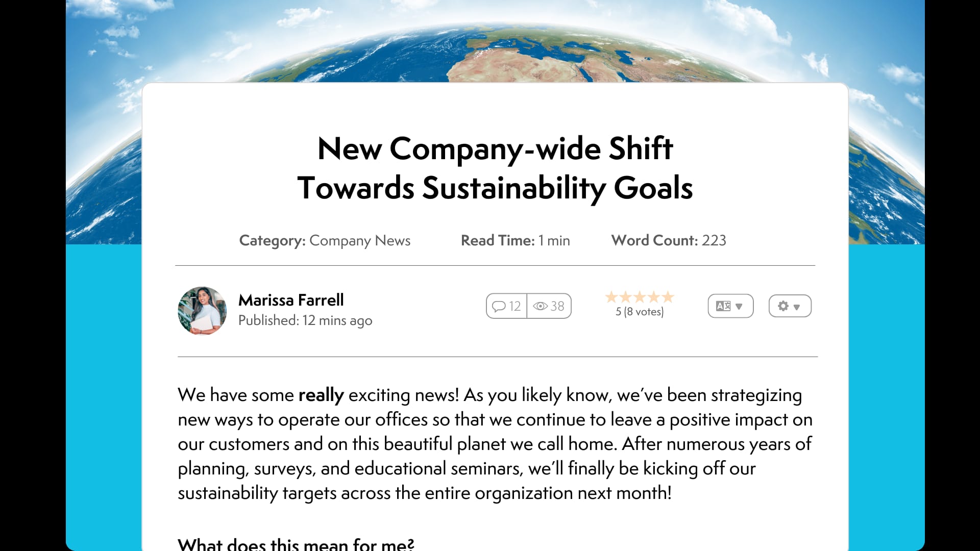This screenshot has width=980, height=551.
Task: Select the third star to rate the article
Action: click(640, 297)
